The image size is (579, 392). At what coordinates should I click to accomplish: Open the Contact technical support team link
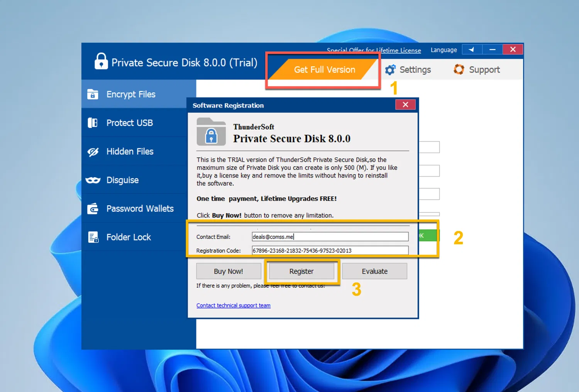[x=234, y=305]
